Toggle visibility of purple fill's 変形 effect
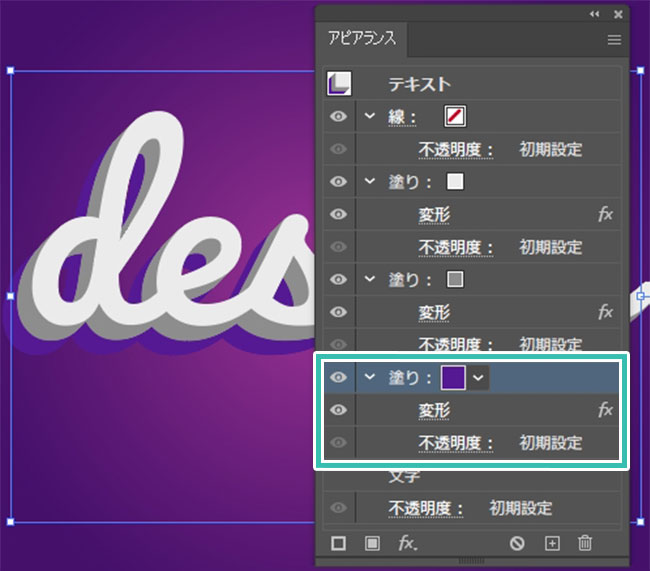The image size is (650, 571). click(339, 410)
